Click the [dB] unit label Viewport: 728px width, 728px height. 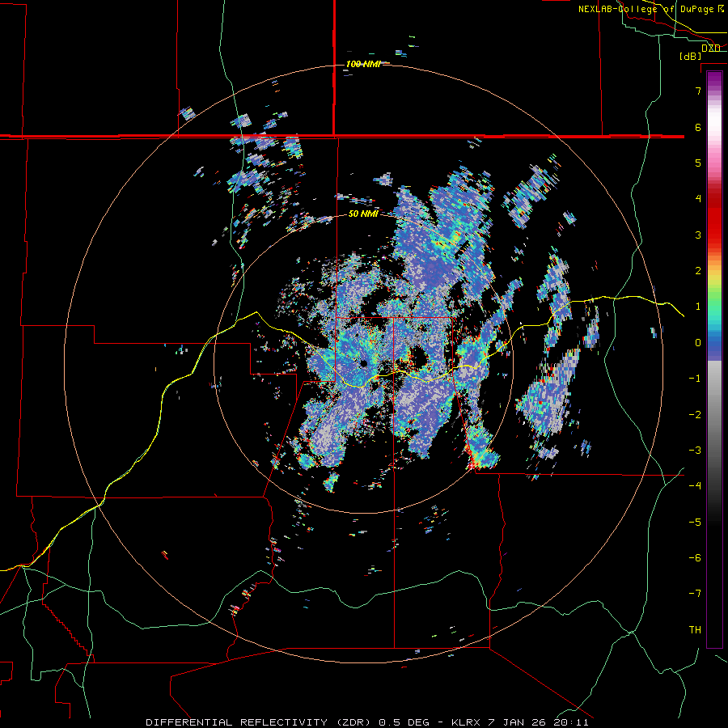click(690, 57)
